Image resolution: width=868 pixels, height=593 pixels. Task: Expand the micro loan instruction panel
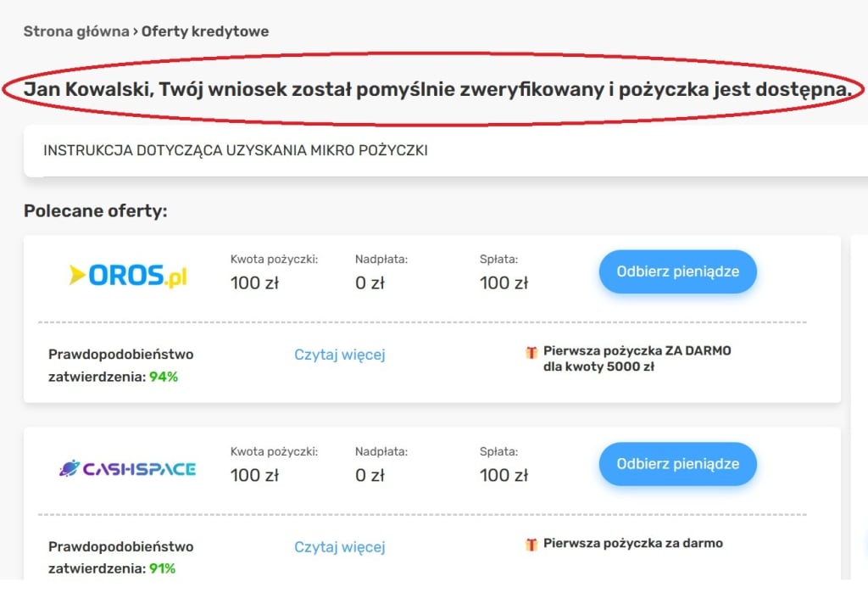(236, 151)
